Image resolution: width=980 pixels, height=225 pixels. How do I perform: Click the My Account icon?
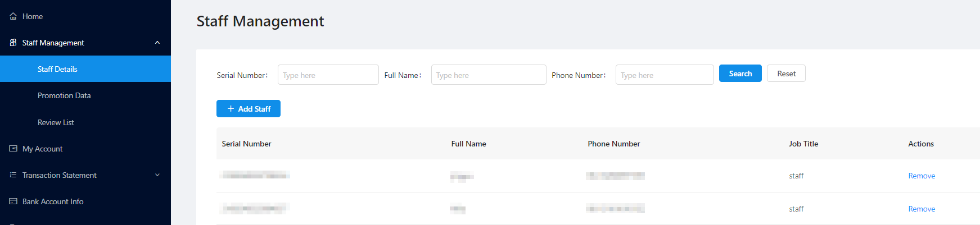pos(13,149)
